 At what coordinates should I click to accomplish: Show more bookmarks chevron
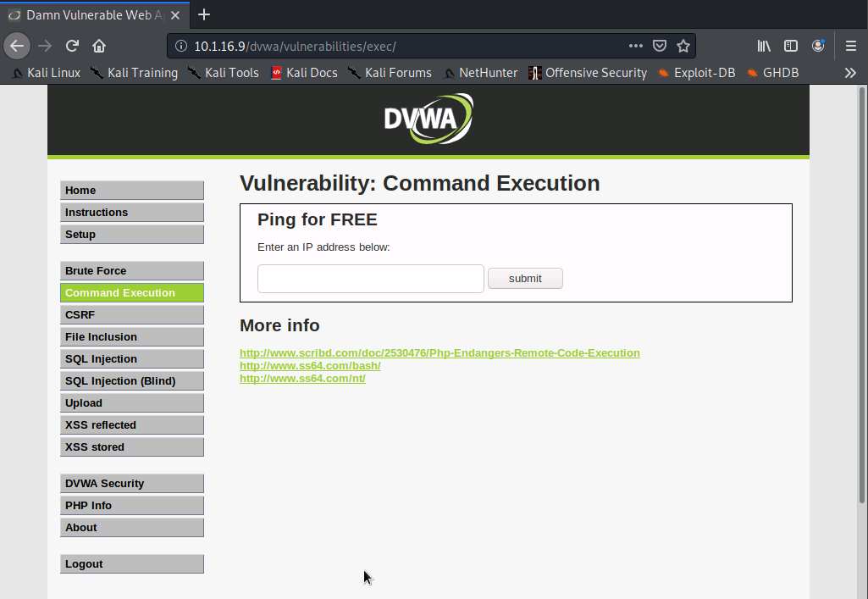pos(850,73)
